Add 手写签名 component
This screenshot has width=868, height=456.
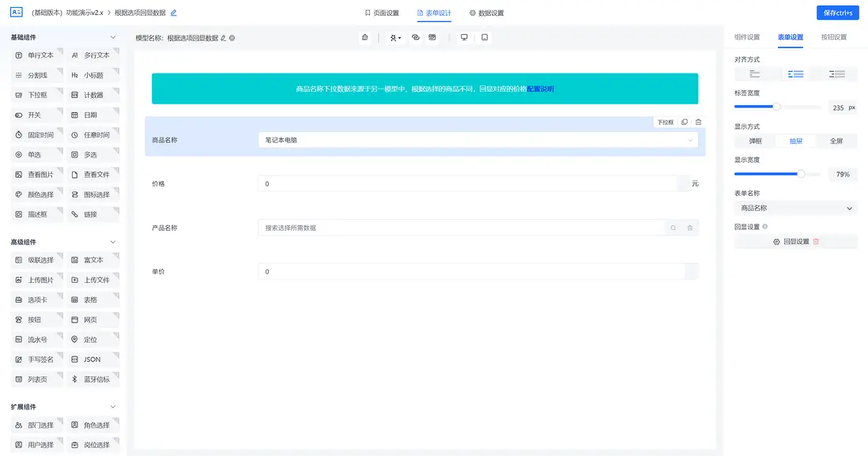pyautogui.click(x=37, y=360)
